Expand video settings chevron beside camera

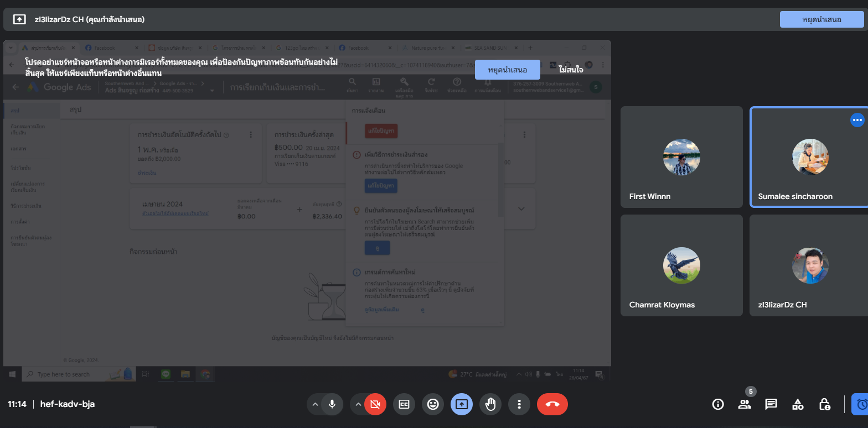[358, 404]
